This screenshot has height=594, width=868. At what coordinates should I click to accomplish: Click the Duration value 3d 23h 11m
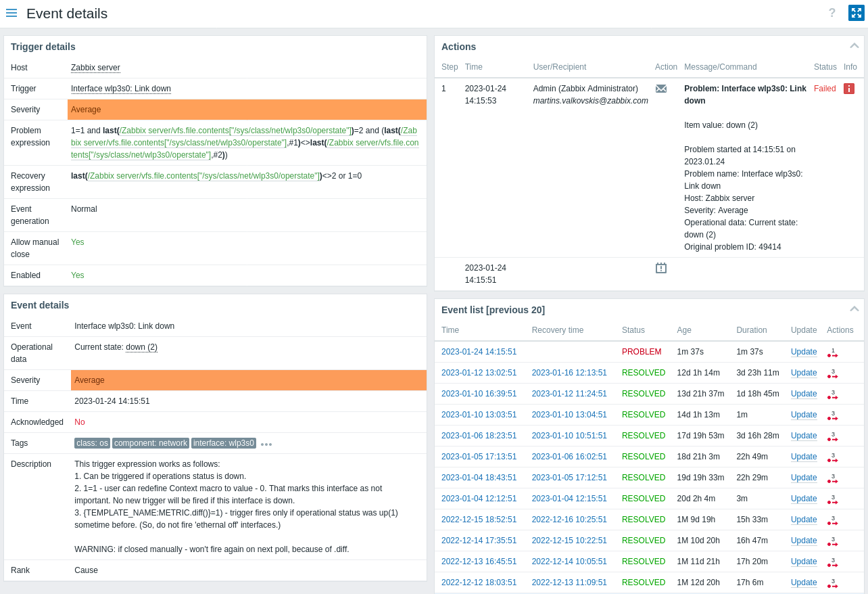pyautogui.click(x=758, y=373)
